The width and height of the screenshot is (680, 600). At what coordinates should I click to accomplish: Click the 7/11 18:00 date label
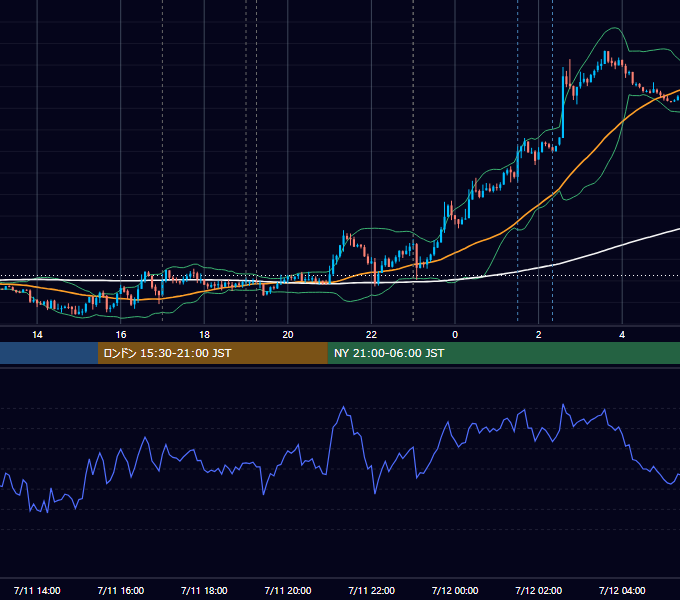click(x=204, y=590)
